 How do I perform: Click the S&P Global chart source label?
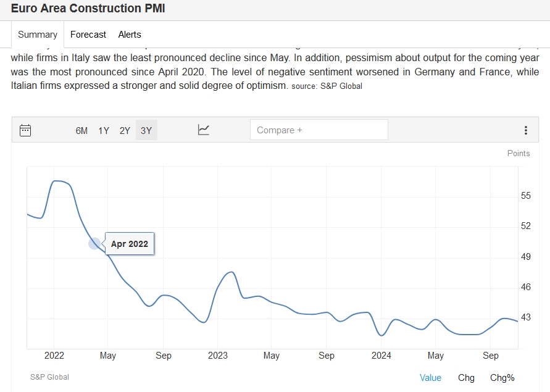click(49, 377)
